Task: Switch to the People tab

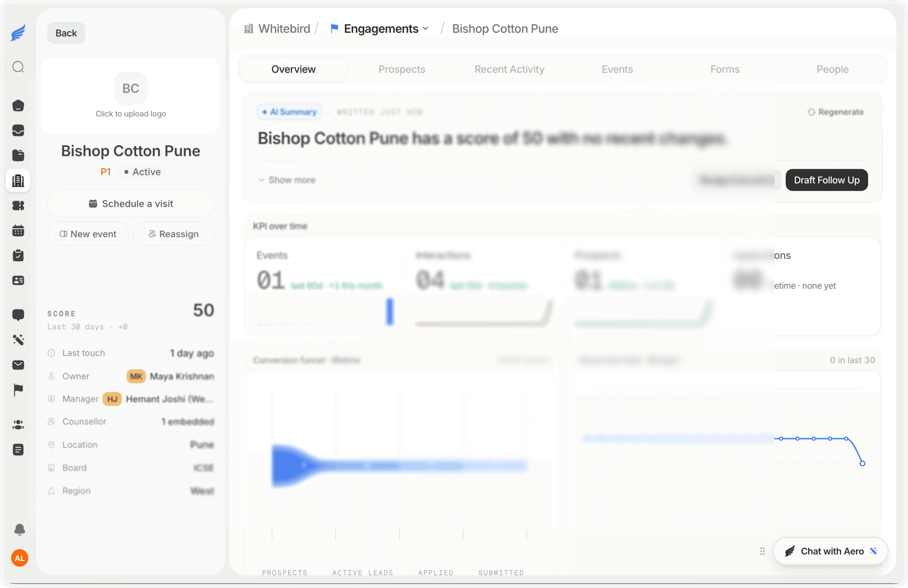Action: tap(832, 69)
